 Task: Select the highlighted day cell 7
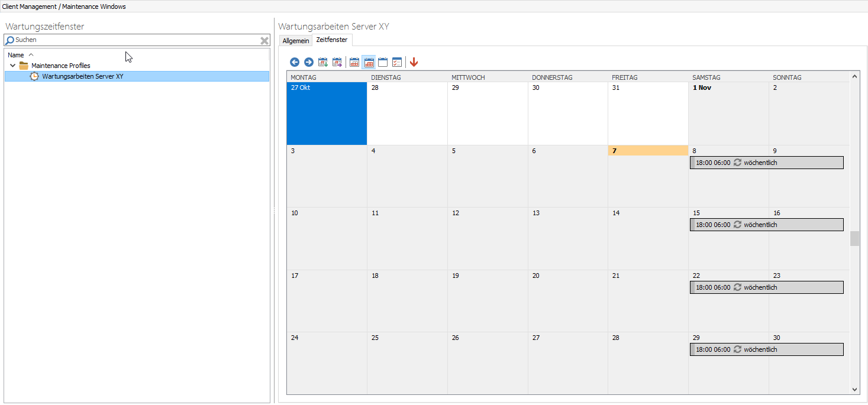click(x=647, y=151)
